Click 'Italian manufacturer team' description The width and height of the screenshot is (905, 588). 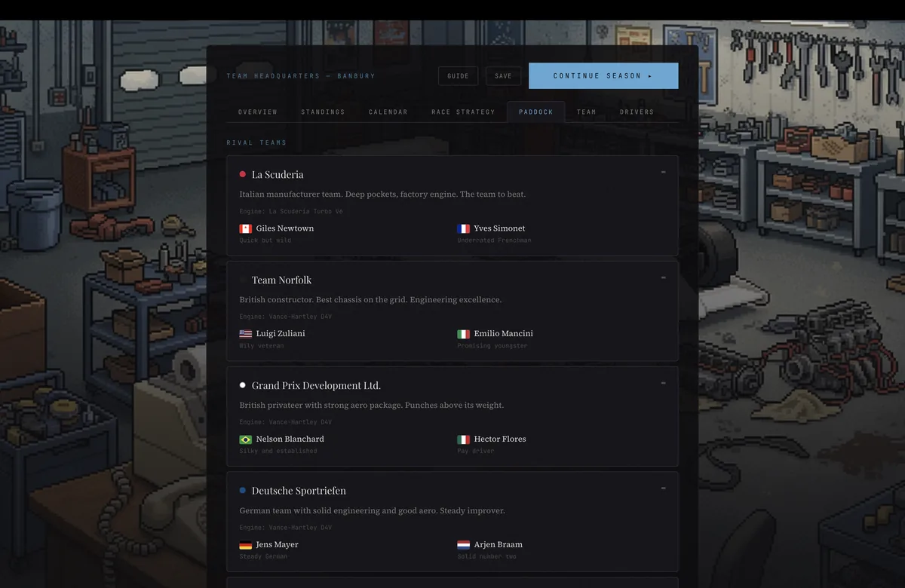tap(382, 194)
